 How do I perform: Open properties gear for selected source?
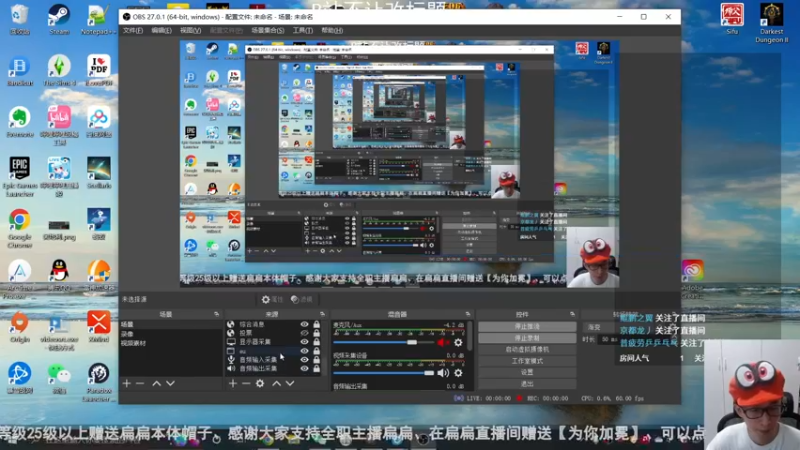point(272,299)
